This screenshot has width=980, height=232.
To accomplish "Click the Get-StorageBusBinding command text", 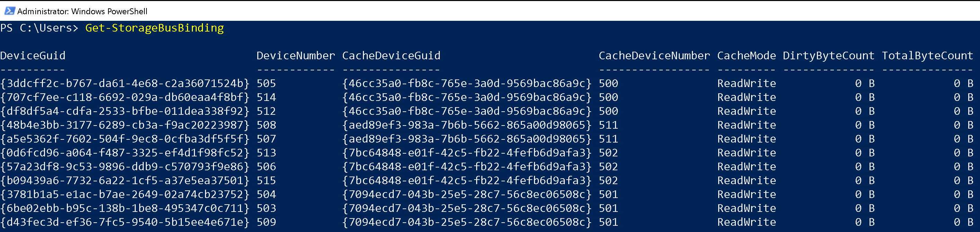I will 154,28.
